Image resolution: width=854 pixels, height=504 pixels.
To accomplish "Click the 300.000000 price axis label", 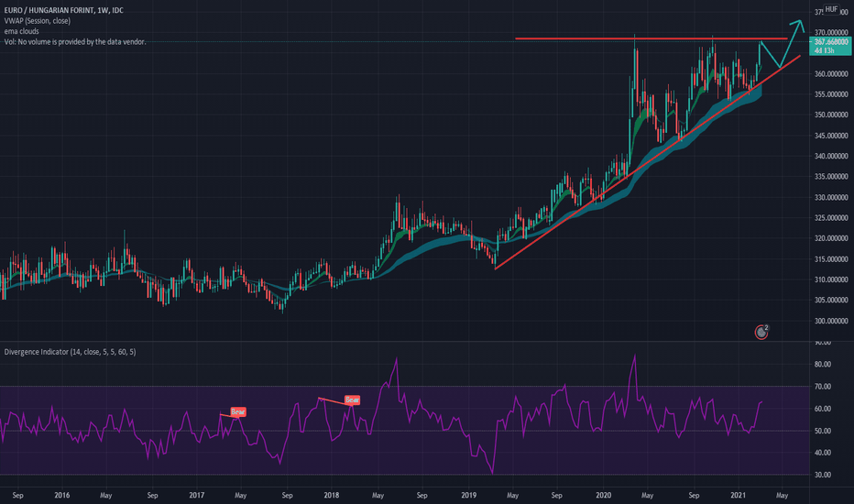I will [x=831, y=321].
